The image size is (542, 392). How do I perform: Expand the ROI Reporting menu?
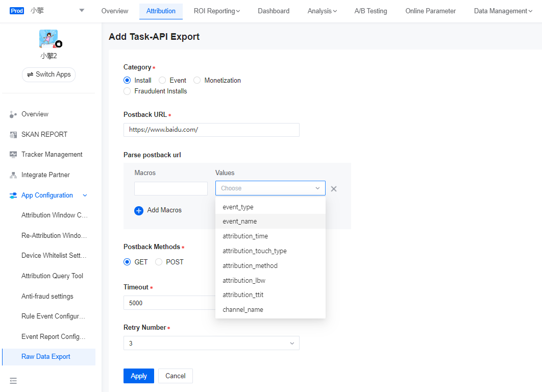pyautogui.click(x=217, y=11)
